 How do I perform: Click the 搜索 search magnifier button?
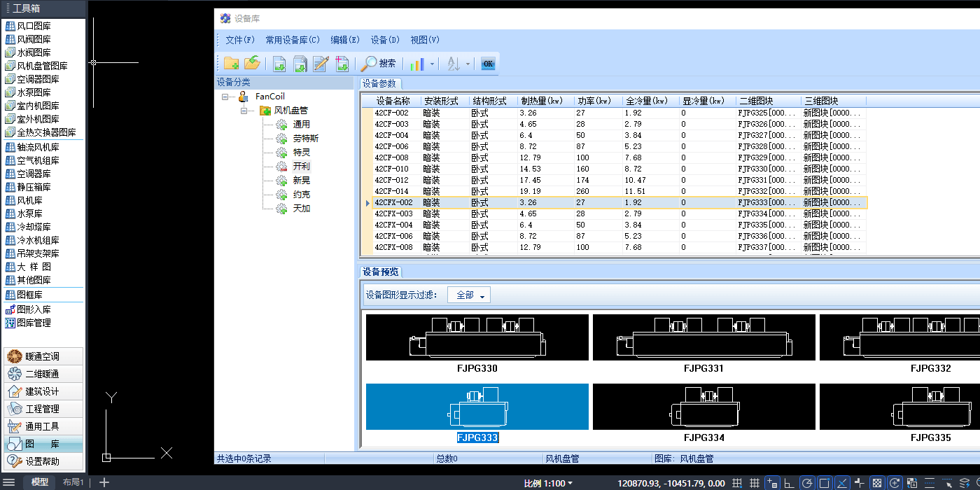point(379,64)
